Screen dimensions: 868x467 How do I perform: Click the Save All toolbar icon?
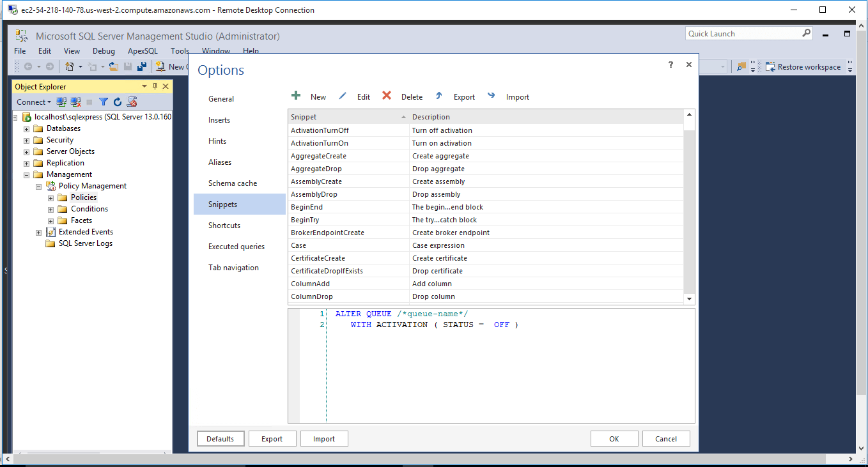[142, 66]
